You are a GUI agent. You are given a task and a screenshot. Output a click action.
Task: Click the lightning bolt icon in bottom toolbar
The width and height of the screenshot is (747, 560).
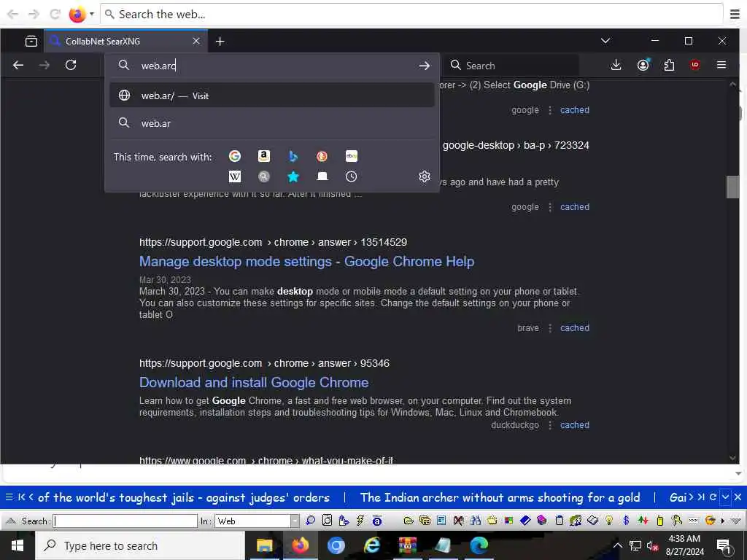click(x=360, y=521)
